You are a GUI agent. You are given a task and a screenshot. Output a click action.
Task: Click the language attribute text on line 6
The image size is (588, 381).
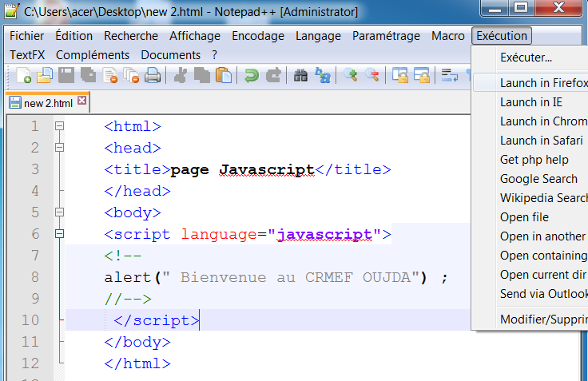tap(219, 234)
